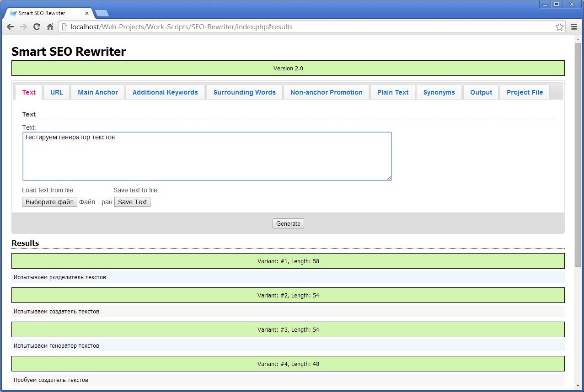Open the Main Anchor tab
584x392 pixels.
click(x=98, y=92)
